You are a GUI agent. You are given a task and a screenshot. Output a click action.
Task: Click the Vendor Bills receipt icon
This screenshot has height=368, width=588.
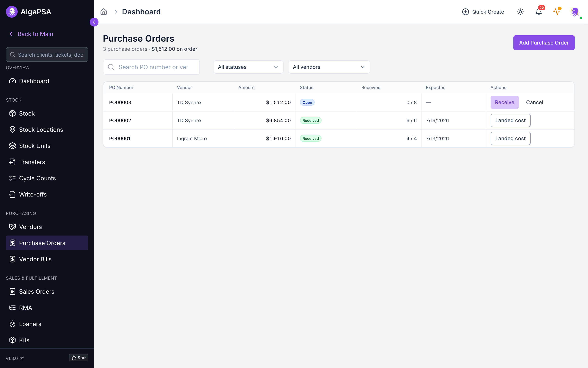point(12,259)
